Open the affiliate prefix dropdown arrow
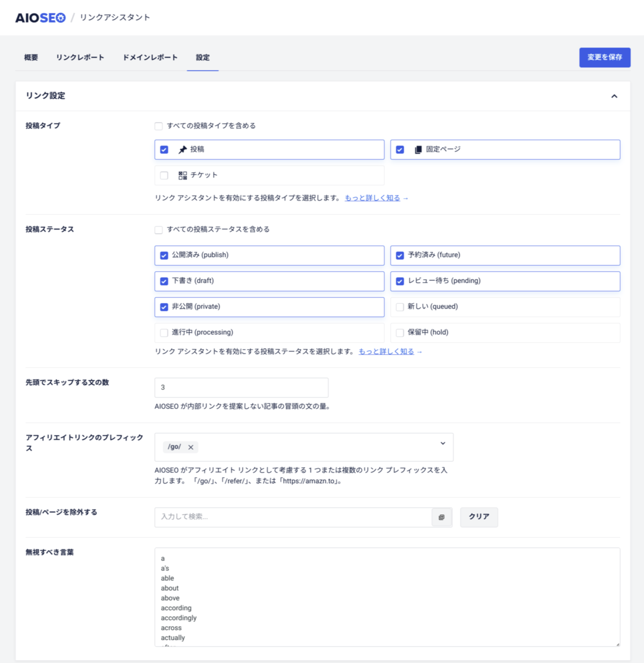Image resolution: width=644 pixels, height=663 pixels. tap(443, 443)
